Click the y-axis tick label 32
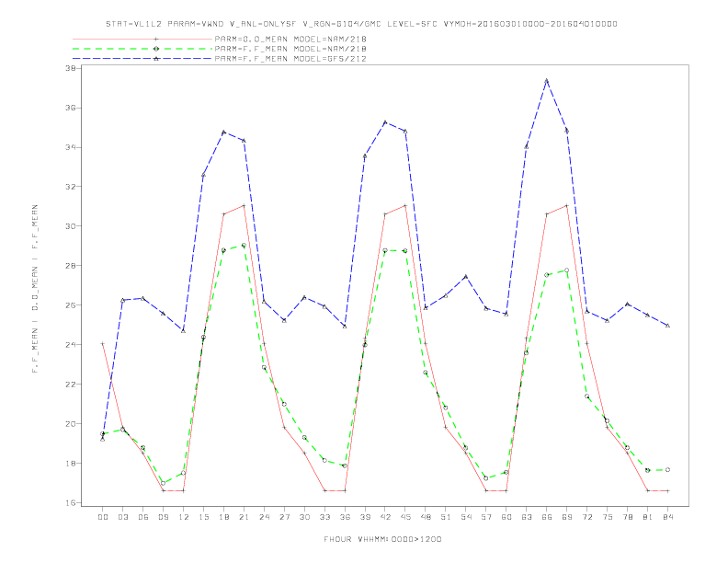The width and height of the screenshot is (728, 563). click(71, 187)
